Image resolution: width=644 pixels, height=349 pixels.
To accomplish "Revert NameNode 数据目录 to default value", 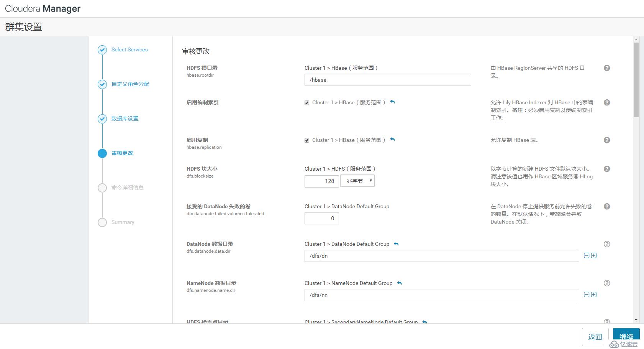I will point(400,283).
